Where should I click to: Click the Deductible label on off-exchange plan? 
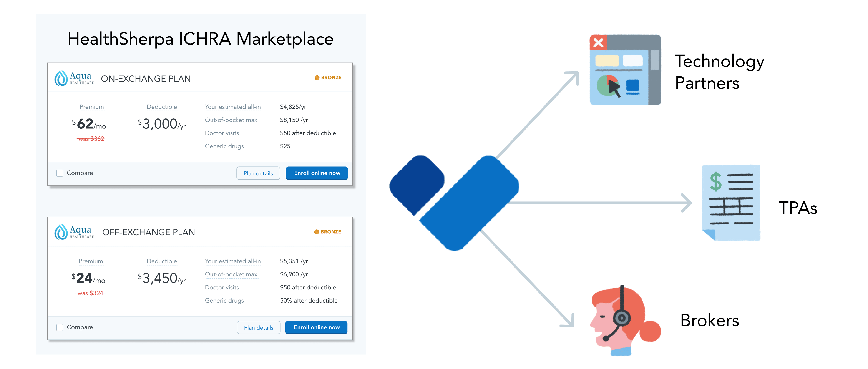tap(162, 261)
